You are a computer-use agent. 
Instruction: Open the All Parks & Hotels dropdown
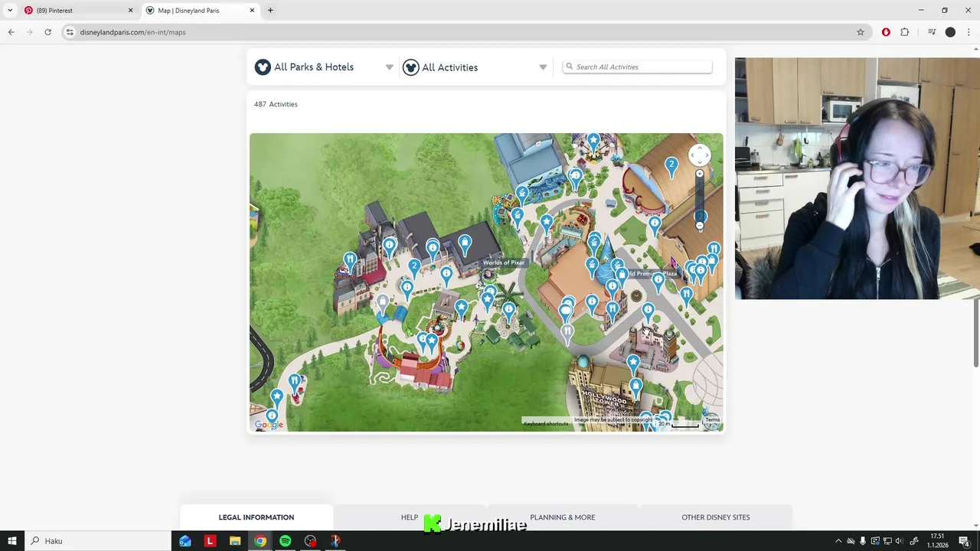(x=325, y=67)
